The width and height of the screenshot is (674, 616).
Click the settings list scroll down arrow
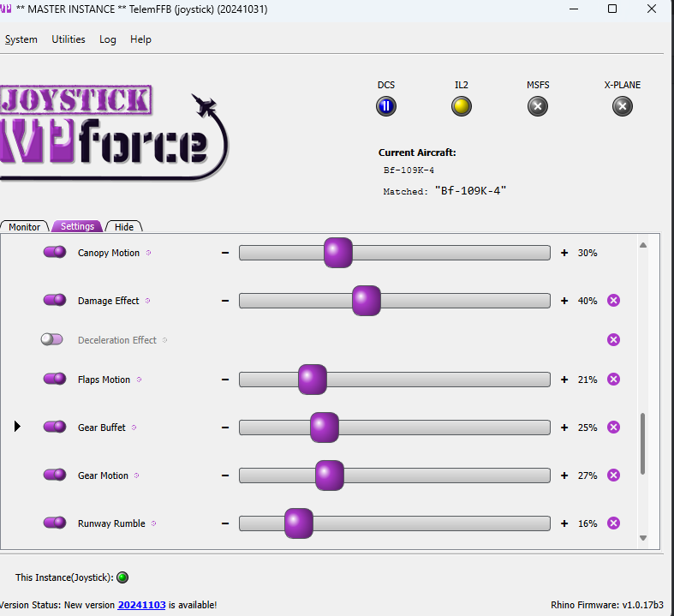643,538
